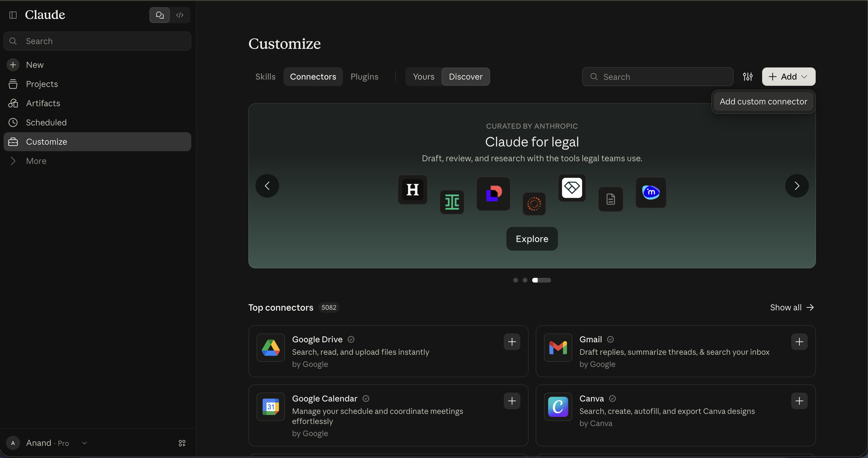This screenshot has height=458, width=868.
Task: Open the Google Drive logo thumbnail
Action: click(x=271, y=348)
